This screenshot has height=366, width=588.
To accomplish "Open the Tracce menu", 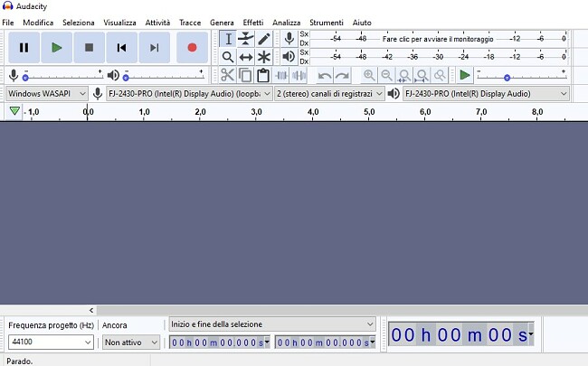I will (x=190, y=23).
